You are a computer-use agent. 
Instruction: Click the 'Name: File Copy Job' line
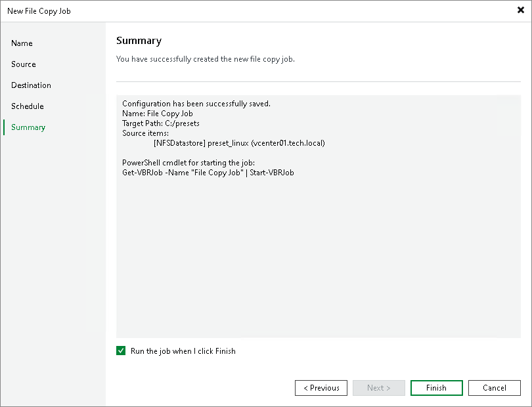tap(158, 114)
